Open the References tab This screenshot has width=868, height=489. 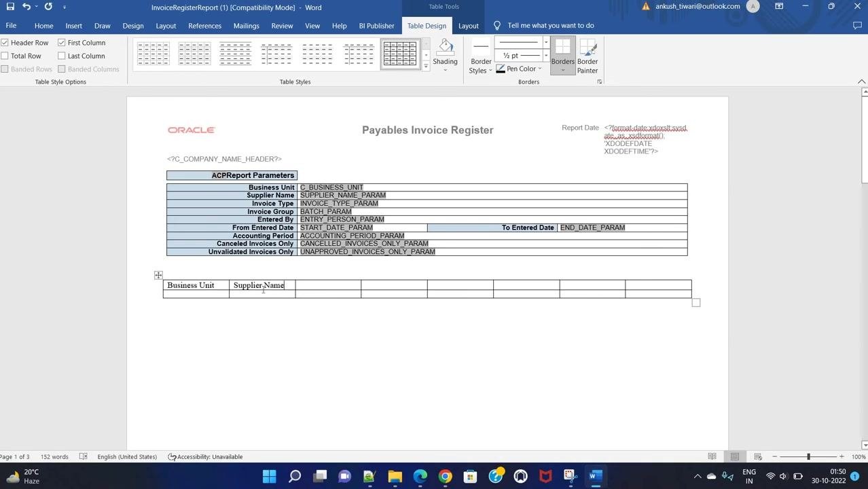point(205,26)
